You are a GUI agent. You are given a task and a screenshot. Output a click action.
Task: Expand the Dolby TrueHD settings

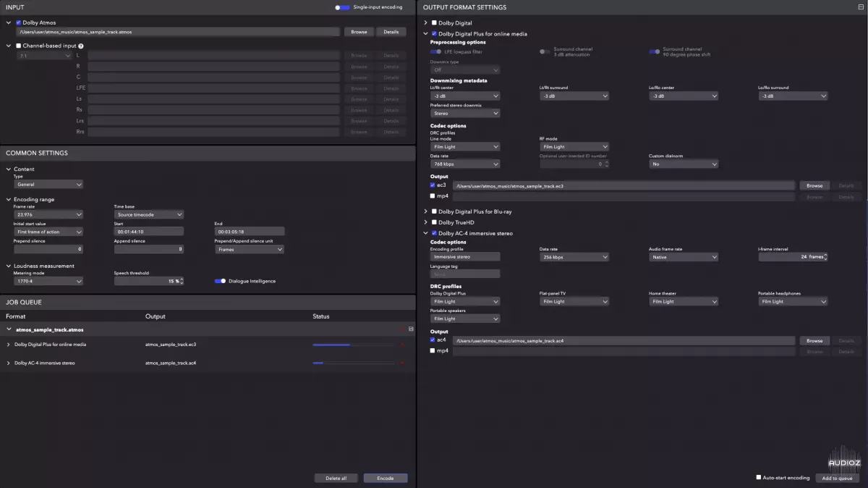425,222
